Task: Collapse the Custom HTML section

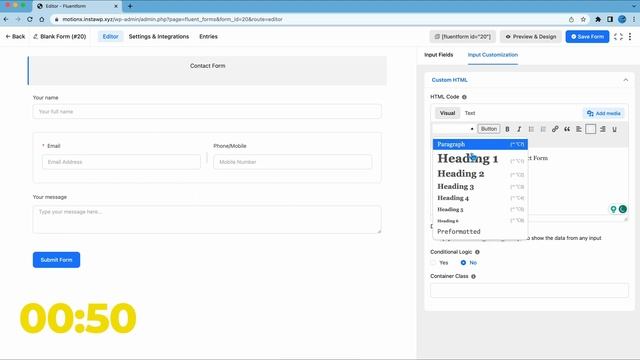Action: point(626,80)
